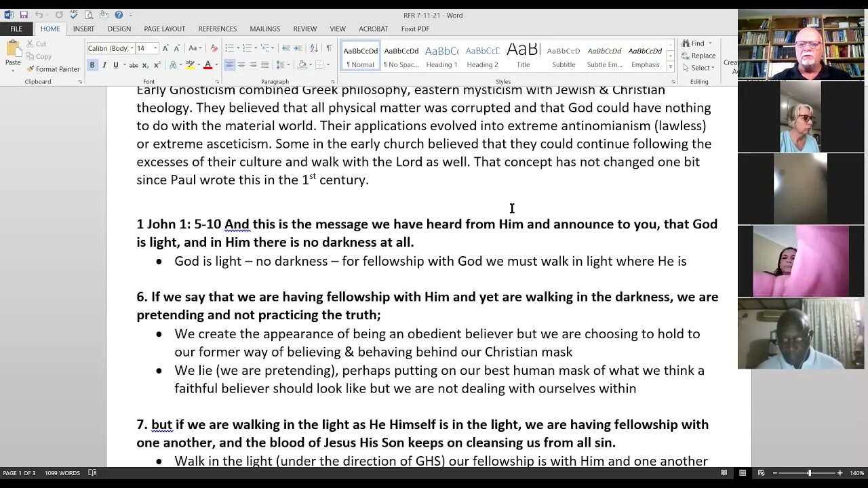The image size is (868, 488).
Task: Toggle Align Left paragraph alignment
Action: [229, 65]
